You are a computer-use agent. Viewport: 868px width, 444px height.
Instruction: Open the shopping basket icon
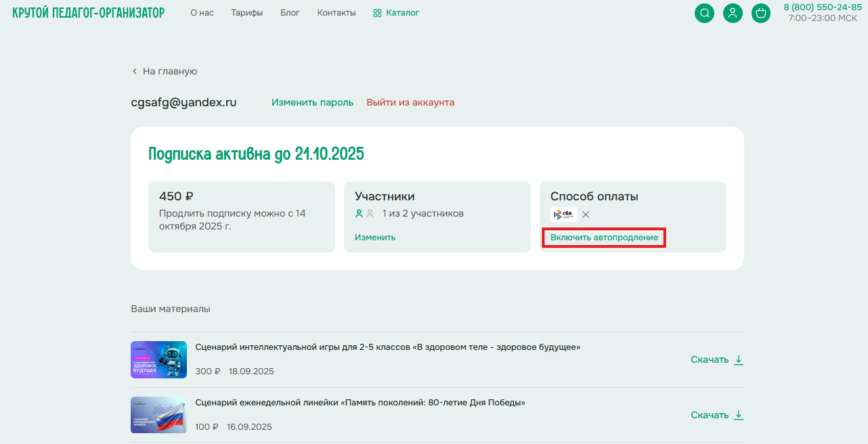761,13
